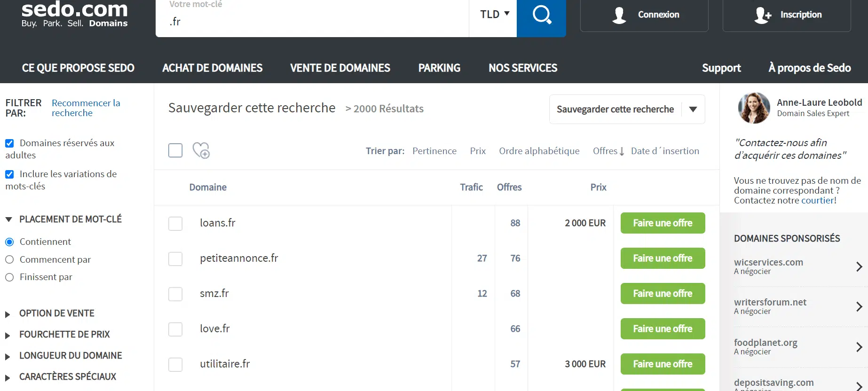This screenshot has width=868, height=391.
Task: Open the Parking menu
Action: pyautogui.click(x=439, y=68)
